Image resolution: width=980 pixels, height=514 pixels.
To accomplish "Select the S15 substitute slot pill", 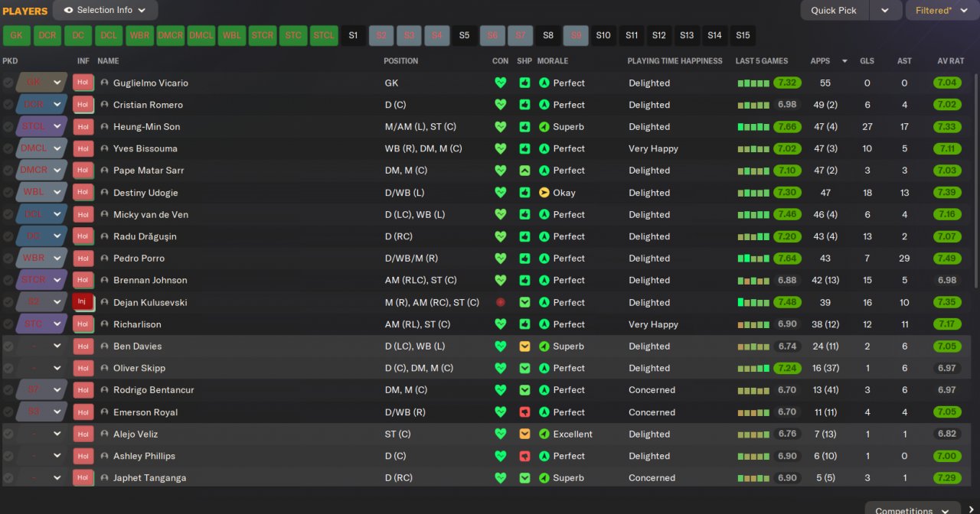I will (743, 35).
